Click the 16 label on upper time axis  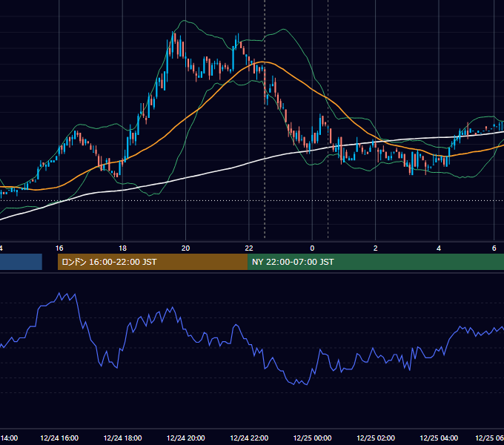pos(59,248)
